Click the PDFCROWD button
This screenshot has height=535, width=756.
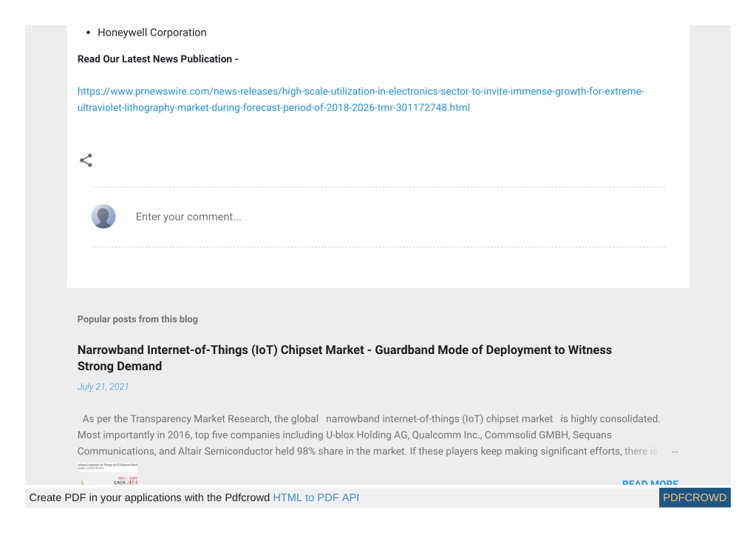[695, 498]
